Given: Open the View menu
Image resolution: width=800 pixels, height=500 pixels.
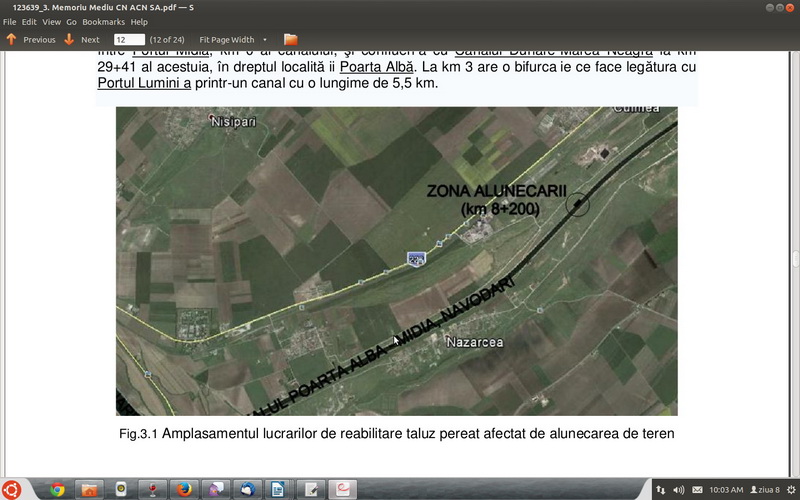Looking at the screenshot, I should (51, 22).
